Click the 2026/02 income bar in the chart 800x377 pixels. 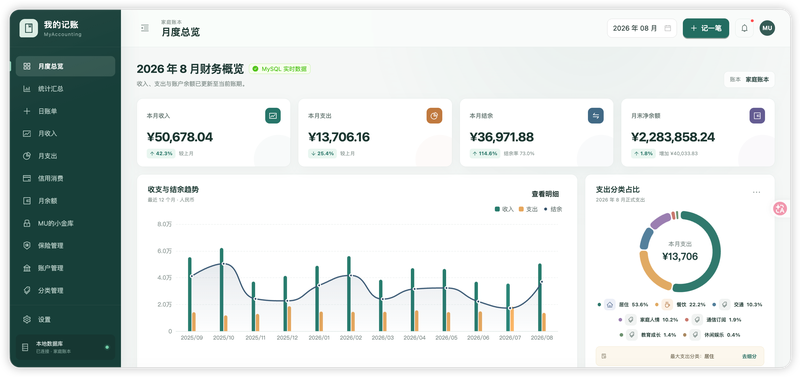coord(348,294)
